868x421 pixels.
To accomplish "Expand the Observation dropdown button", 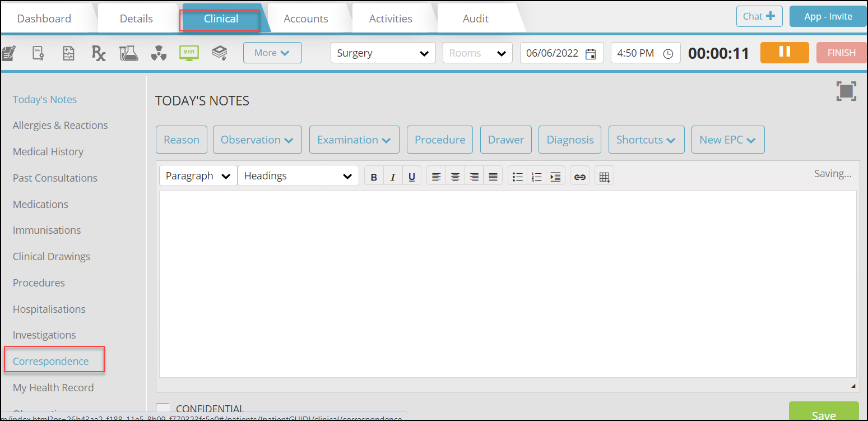I will [x=257, y=140].
